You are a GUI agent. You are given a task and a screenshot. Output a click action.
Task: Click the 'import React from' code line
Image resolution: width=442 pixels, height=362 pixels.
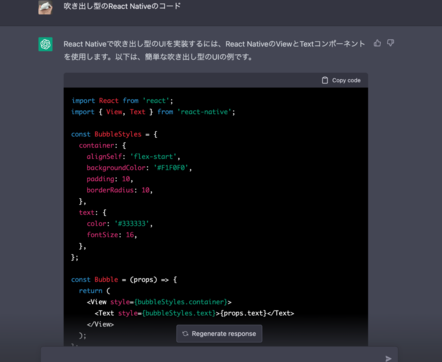(122, 101)
